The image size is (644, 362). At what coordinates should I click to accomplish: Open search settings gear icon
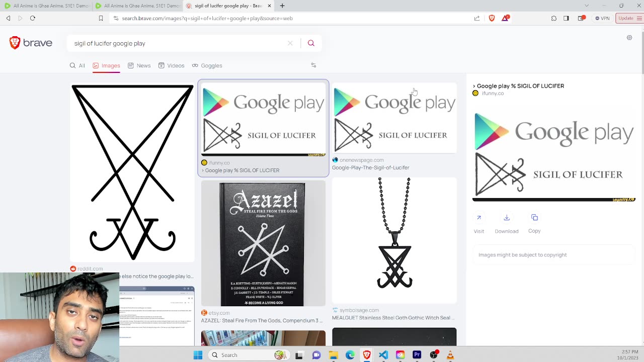click(x=629, y=38)
